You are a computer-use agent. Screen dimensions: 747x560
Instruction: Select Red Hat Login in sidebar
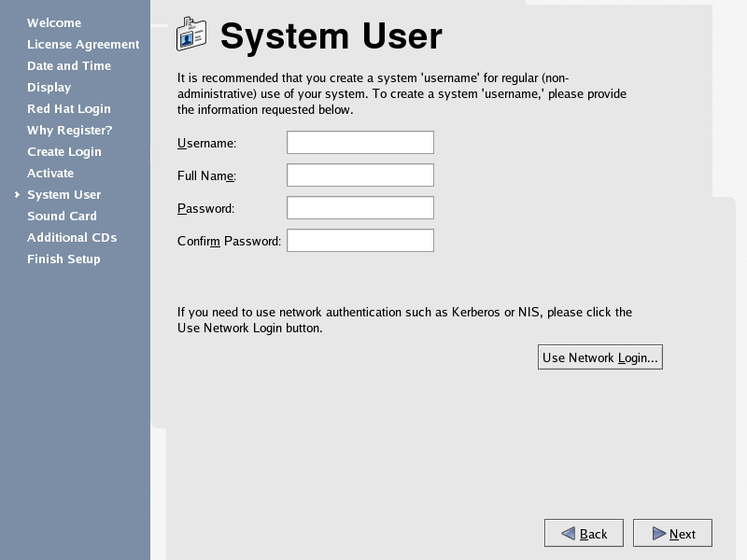pos(69,109)
